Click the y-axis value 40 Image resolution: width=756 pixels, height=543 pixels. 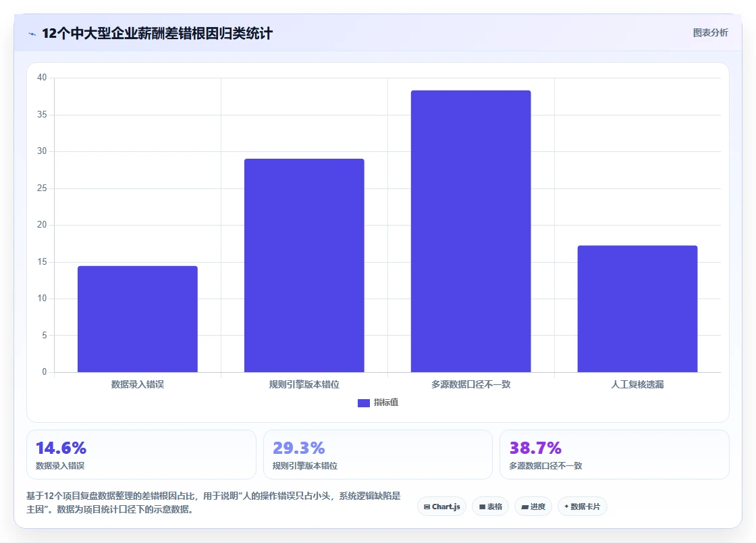tap(42, 78)
